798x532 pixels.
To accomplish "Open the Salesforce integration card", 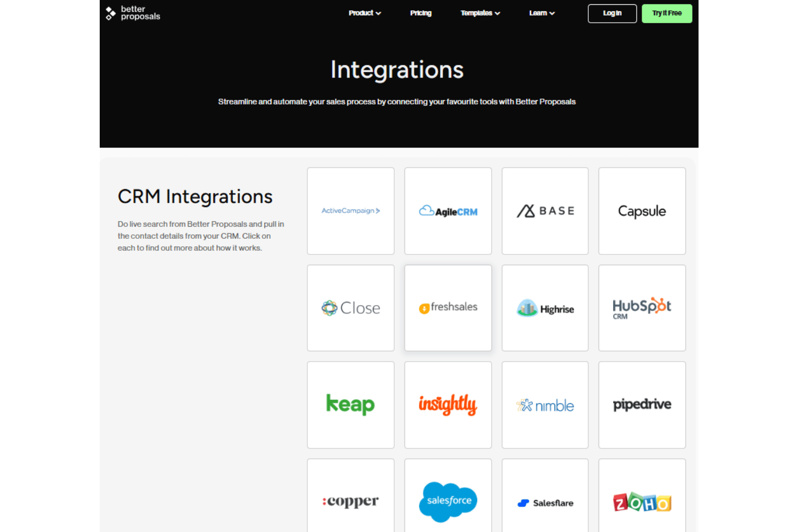I will (448, 496).
